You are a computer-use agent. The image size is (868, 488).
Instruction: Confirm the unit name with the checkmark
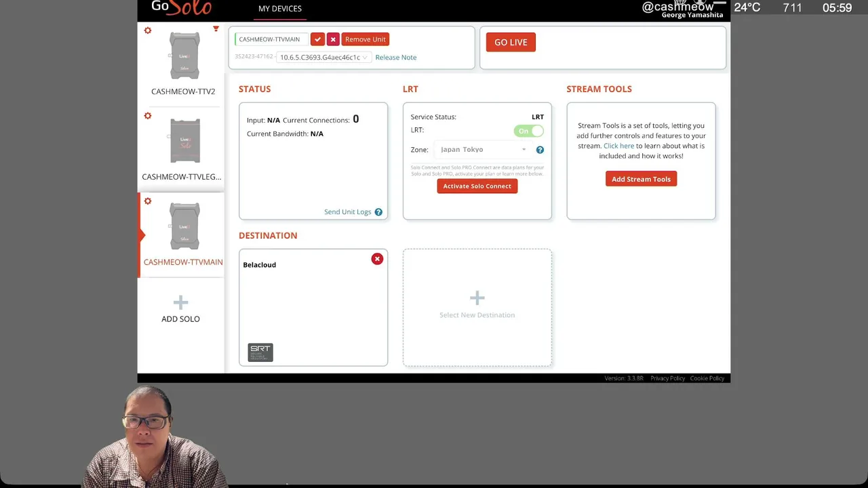coord(317,39)
